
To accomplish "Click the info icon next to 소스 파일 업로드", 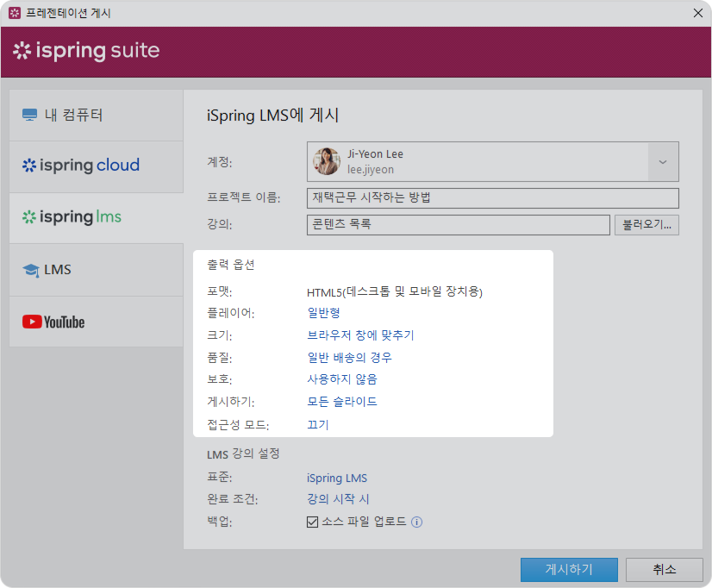I will pyautogui.click(x=417, y=522).
